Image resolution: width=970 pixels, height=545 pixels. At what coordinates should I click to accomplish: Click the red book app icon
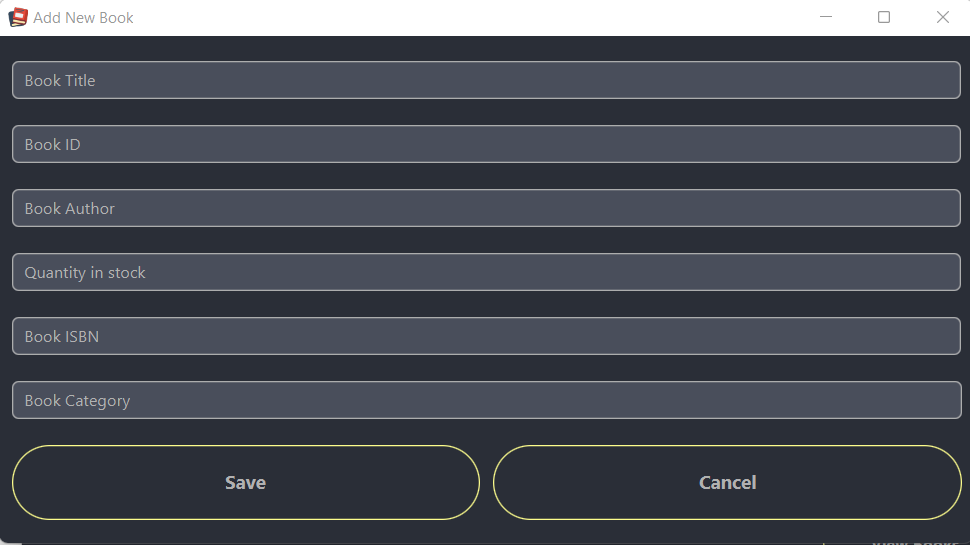pyautogui.click(x=18, y=17)
